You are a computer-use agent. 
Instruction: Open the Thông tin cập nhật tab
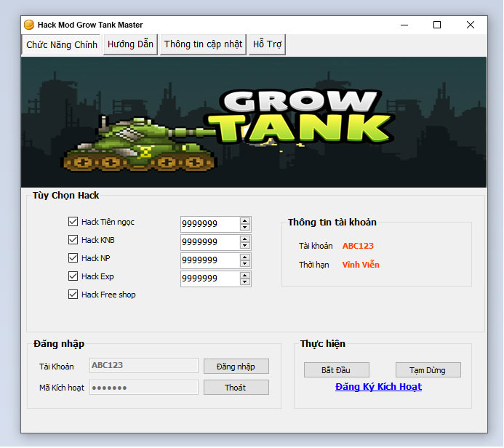click(203, 44)
